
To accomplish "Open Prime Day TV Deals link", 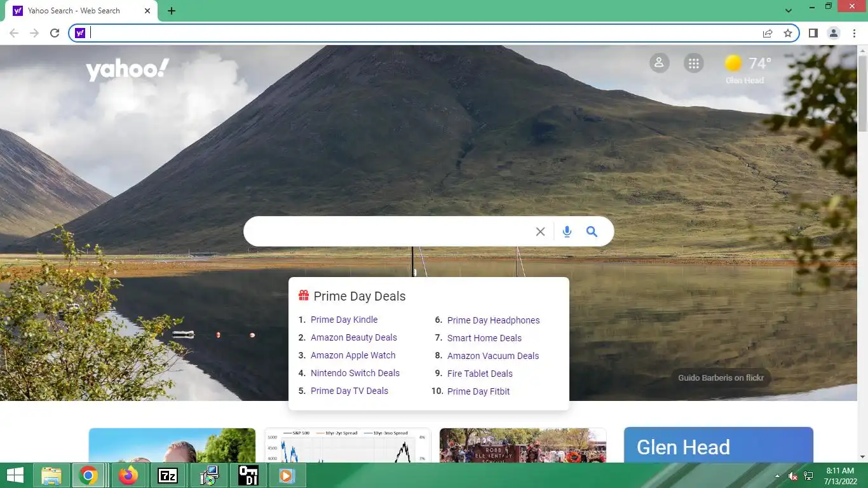I will 349,391.
